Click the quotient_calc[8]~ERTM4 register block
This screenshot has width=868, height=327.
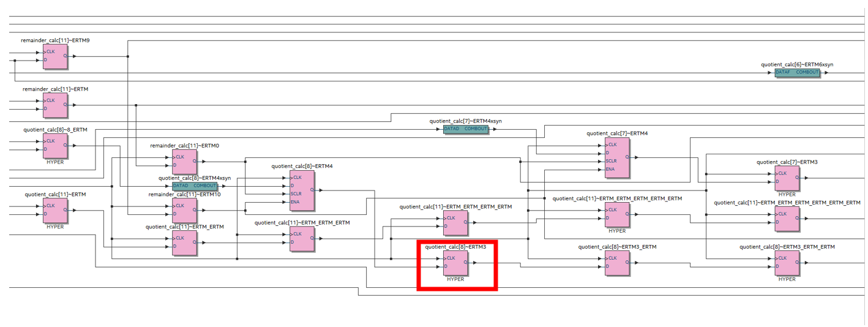coord(302,190)
